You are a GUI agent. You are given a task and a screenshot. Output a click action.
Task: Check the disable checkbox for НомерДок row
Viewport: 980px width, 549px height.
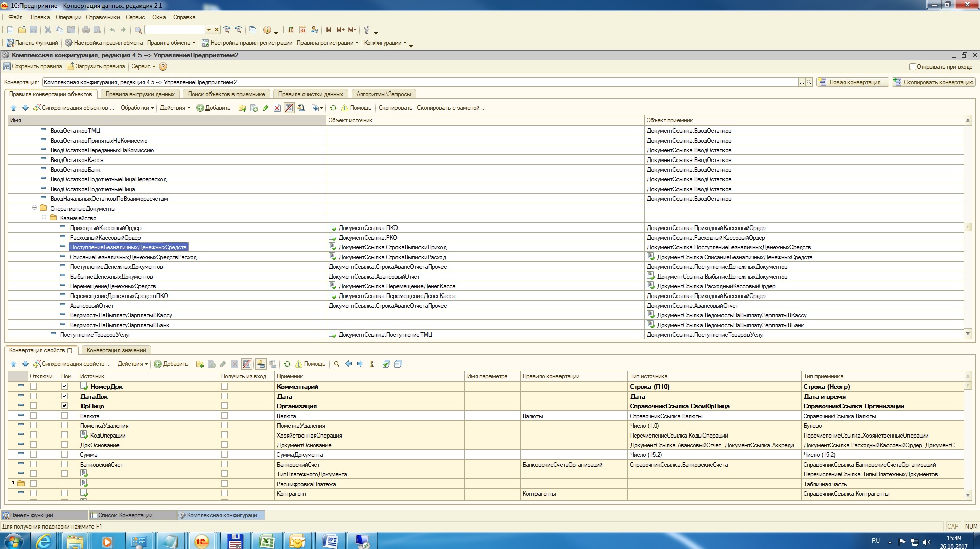pos(33,386)
